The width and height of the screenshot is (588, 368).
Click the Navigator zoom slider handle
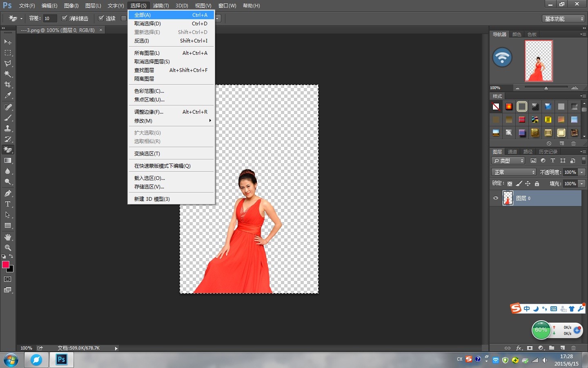pos(546,88)
